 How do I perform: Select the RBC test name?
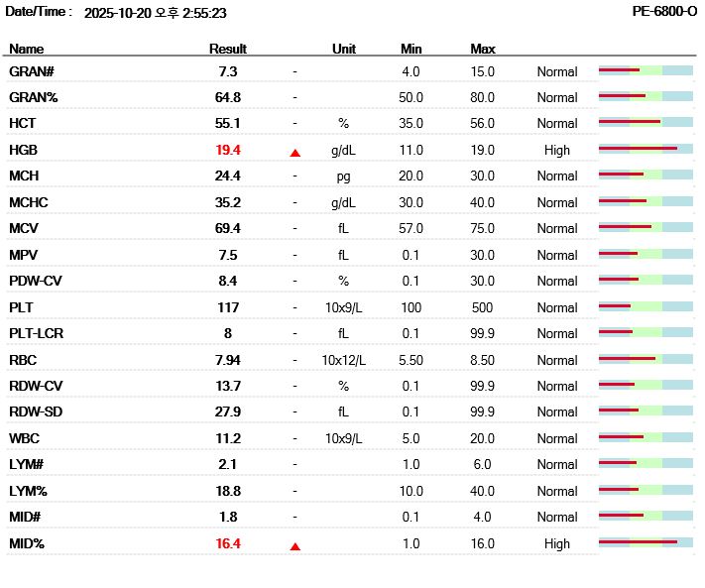(24, 360)
